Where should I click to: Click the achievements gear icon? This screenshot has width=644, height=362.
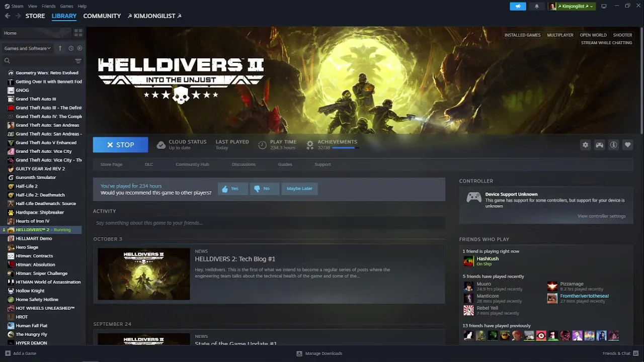point(310,145)
